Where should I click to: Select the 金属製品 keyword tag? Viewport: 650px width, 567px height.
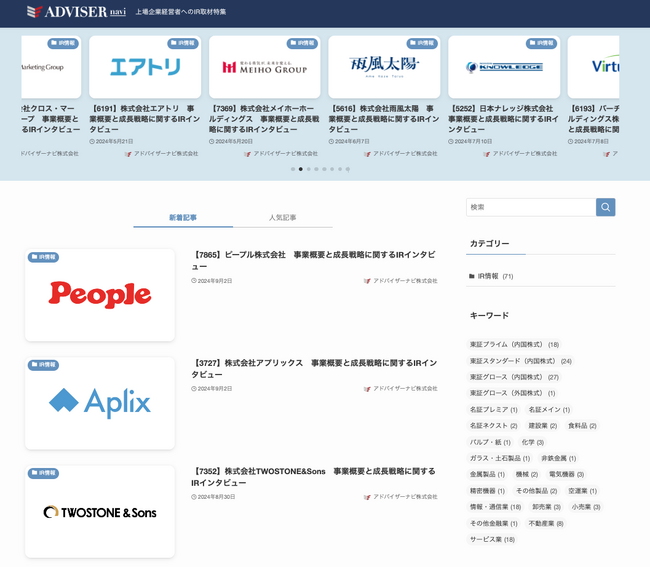coord(487,474)
